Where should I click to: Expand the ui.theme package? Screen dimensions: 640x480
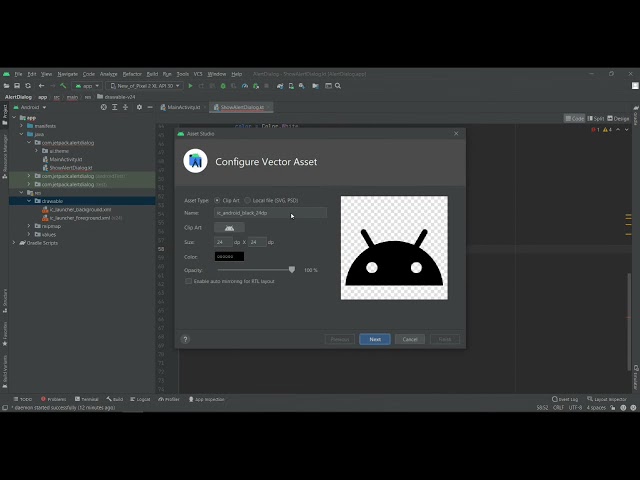pos(36,151)
